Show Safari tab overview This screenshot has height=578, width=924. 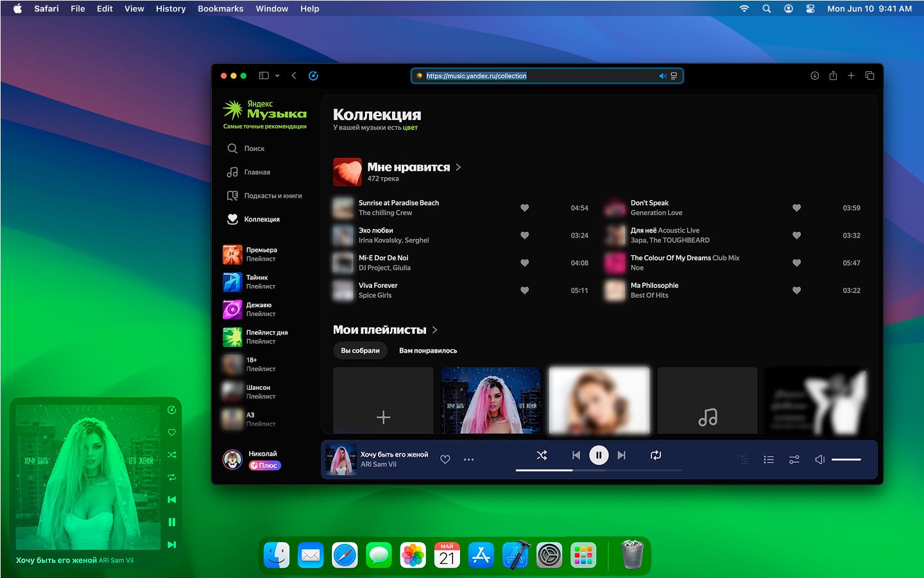point(869,76)
